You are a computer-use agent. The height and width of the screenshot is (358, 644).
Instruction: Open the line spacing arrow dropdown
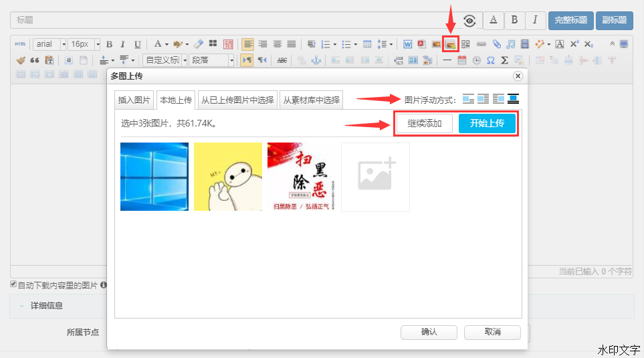pyautogui.click(x=391, y=44)
